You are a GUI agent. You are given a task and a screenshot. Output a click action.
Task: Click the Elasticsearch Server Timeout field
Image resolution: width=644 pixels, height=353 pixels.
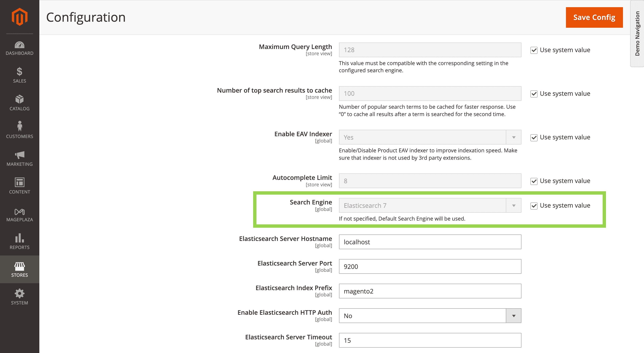(x=430, y=340)
